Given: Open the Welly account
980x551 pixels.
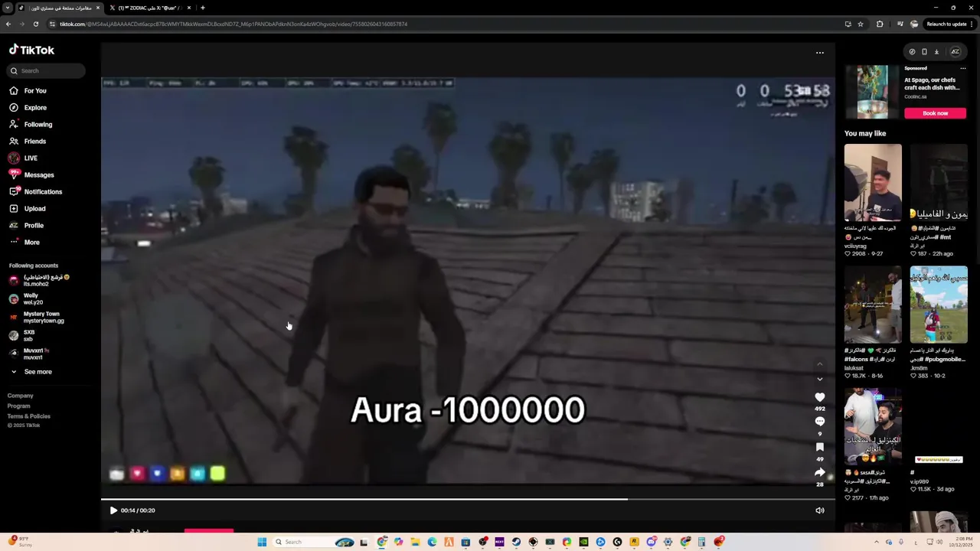Looking at the screenshot, I should point(32,298).
